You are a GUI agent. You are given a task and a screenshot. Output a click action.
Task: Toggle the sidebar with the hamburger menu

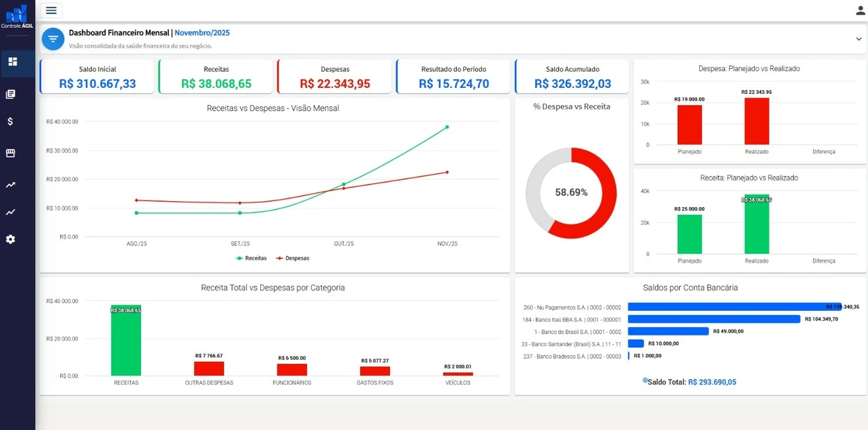51,10
